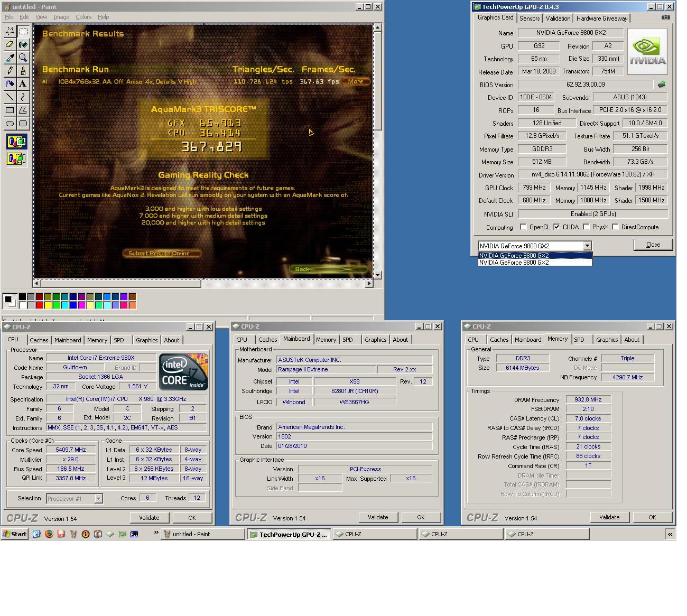Pick the yellow color swatch in palette

[x=48, y=305]
